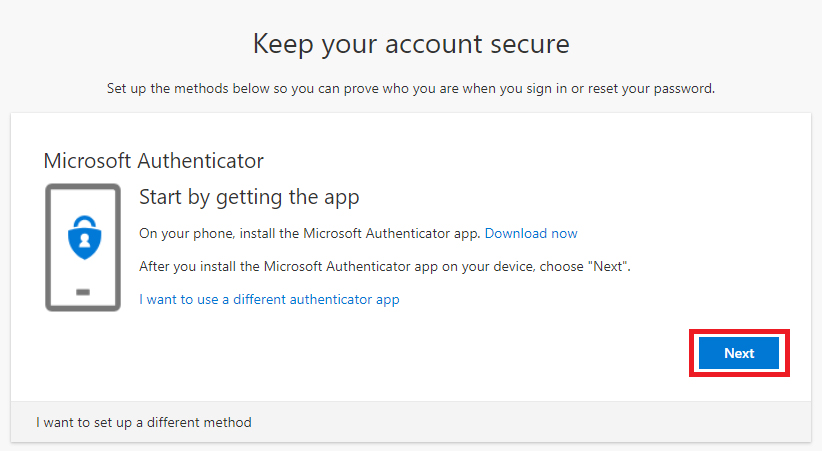Click the blue Next button
Image resolution: width=822 pixels, height=451 pixels.
[x=739, y=353]
